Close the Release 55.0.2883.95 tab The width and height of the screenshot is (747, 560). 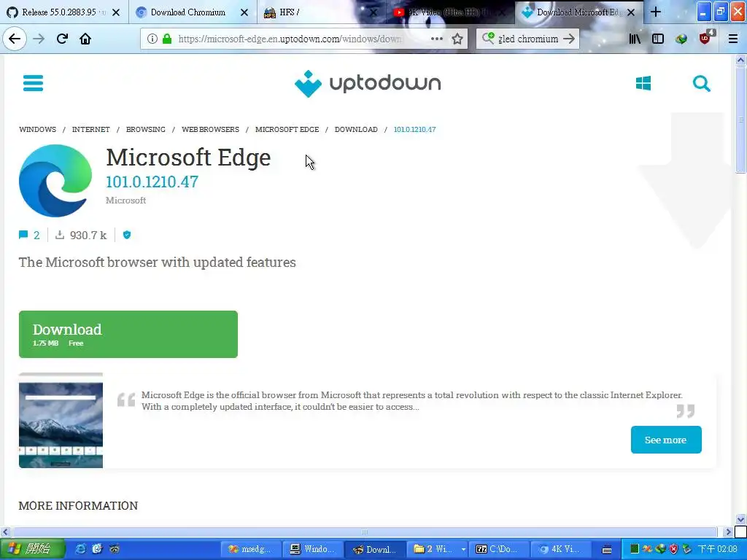(x=116, y=12)
